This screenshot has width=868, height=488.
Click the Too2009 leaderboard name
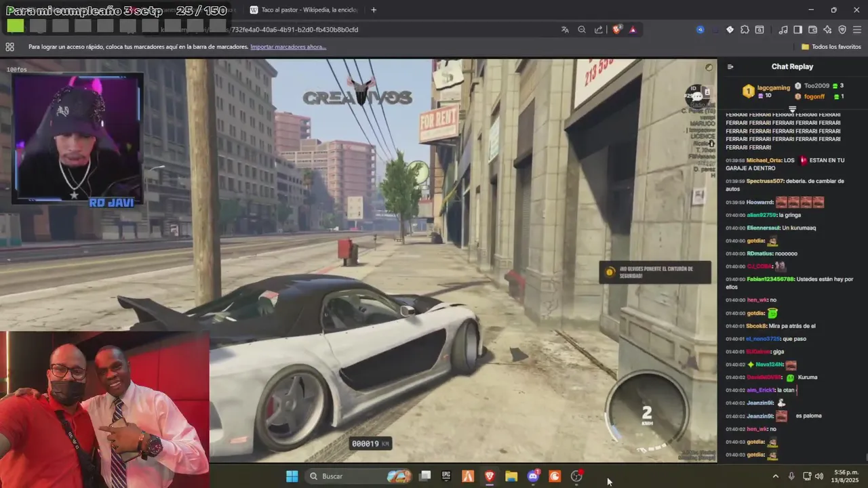pyautogui.click(x=816, y=86)
